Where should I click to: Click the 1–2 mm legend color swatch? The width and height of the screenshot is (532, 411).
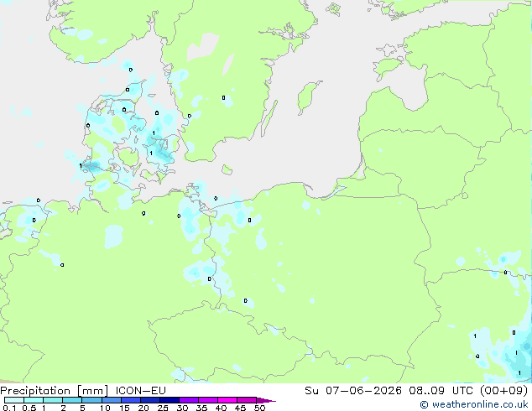pos(53,400)
